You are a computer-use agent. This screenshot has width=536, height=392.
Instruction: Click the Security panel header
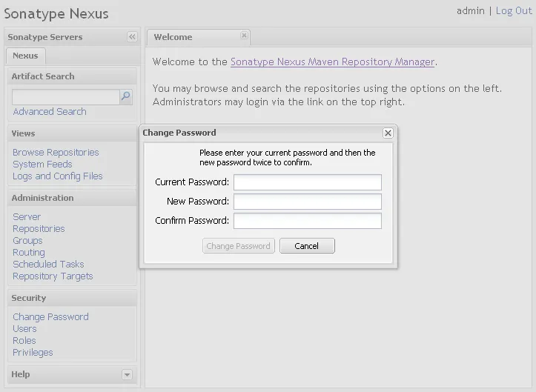point(72,298)
